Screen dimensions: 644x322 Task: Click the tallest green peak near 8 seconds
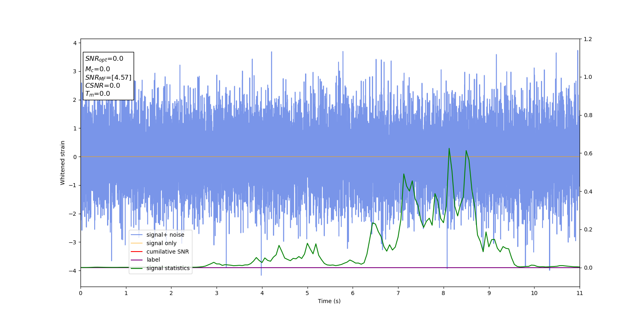point(449,149)
